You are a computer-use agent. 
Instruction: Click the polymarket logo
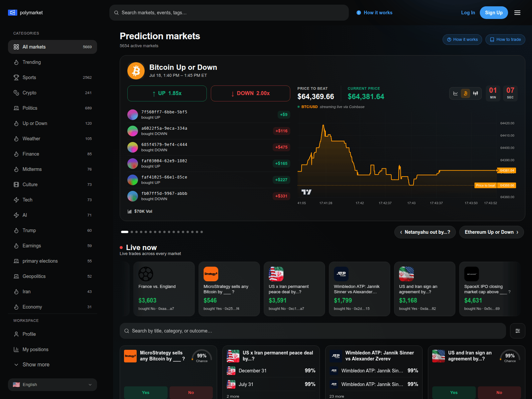[25, 13]
